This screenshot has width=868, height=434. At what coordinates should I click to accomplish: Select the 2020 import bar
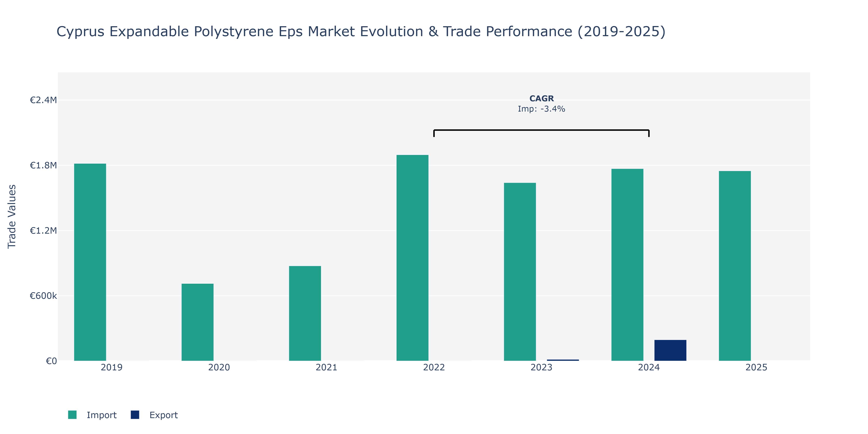coord(197,322)
